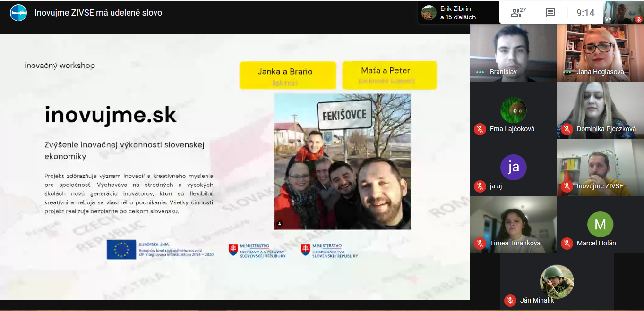Click the "Erik Zibrin a 15 ďalších" label
The height and width of the screenshot is (311, 644).
click(458, 13)
